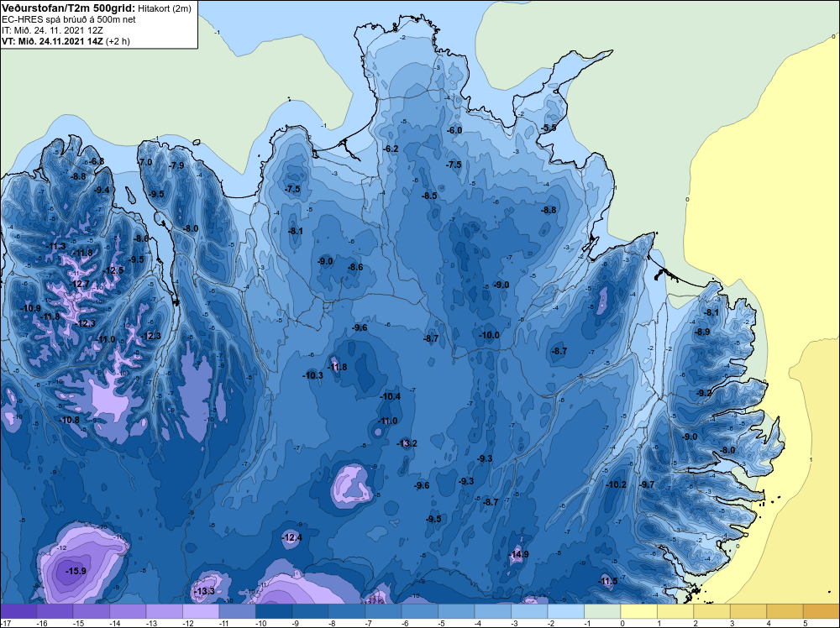Image resolution: width=840 pixels, height=628 pixels.
Task: Click the -9.7 temperature value
Action: (x=647, y=484)
